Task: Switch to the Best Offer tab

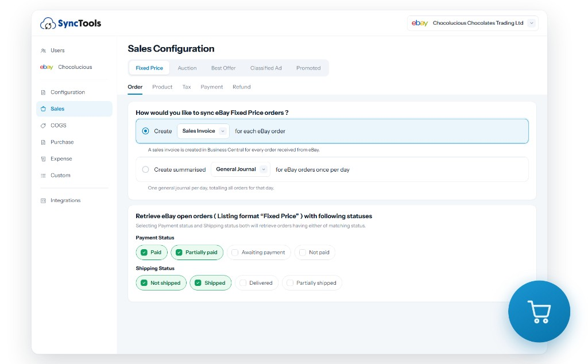Action: point(223,68)
